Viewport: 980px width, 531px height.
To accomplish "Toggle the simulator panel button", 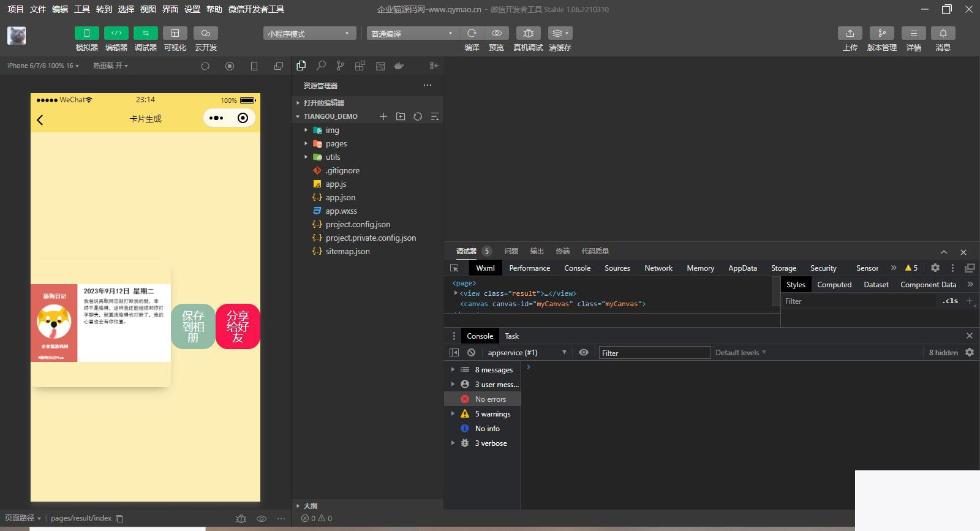I will pyautogui.click(x=87, y=33).
